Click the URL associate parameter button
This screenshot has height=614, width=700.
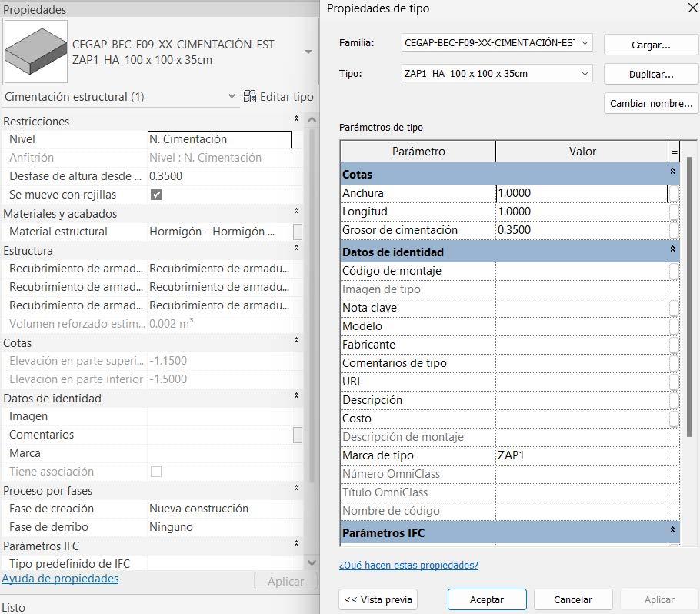pyautogui.click(x=674, y=382)
